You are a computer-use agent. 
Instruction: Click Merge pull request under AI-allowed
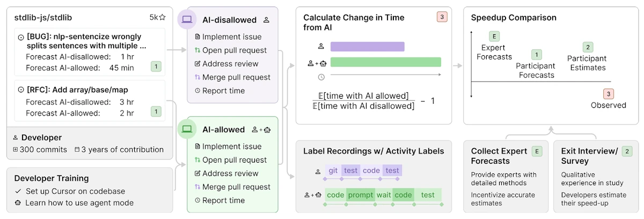point(236,187)
